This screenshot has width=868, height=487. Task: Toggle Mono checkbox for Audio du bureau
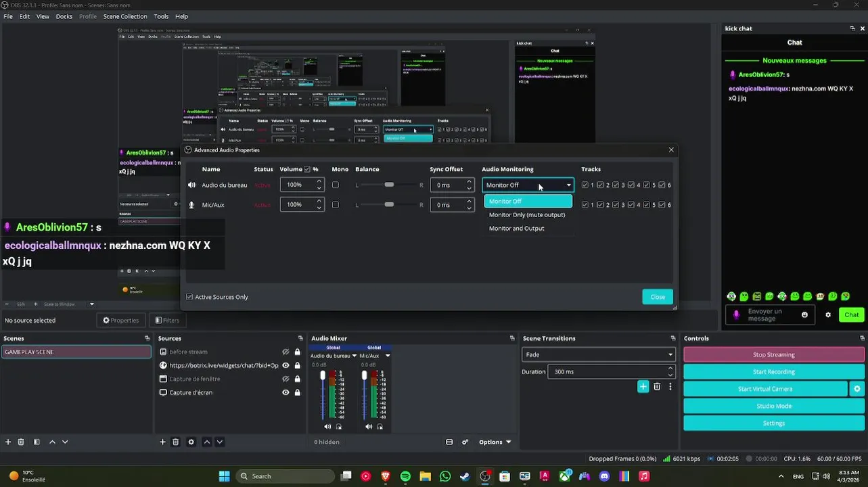coord(335,185)
